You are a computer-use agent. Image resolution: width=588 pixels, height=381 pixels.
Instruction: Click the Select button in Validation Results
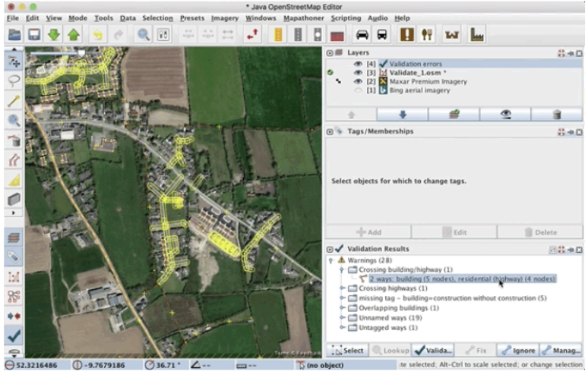[x=347, y=351]
